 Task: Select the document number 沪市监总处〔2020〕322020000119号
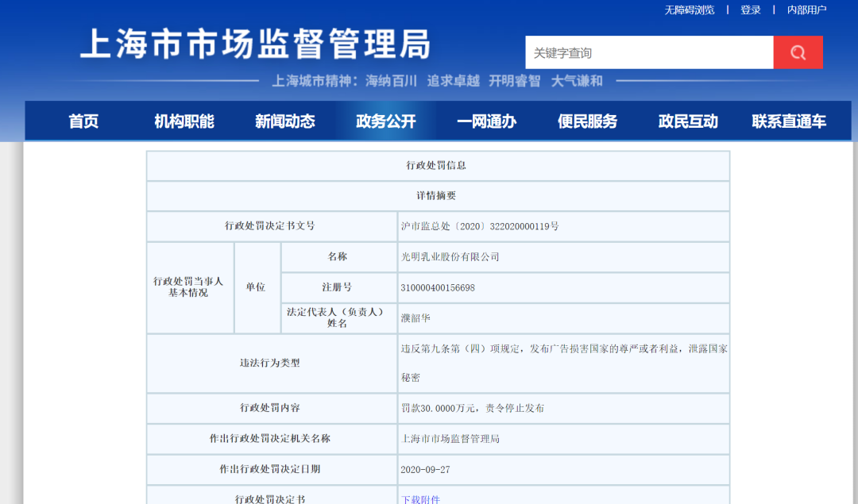480,226
